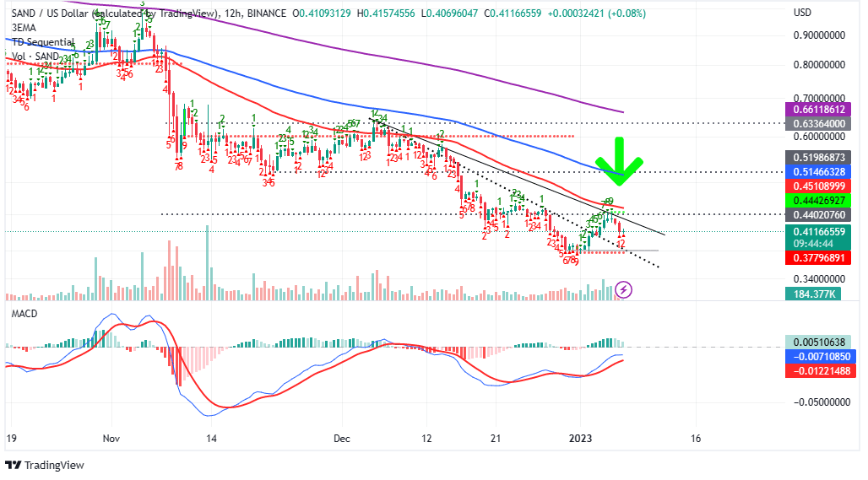This screenshot has width=868, height=480.
Task: Click the 09:44:44 countdown timer
Action: click(812, 243)
